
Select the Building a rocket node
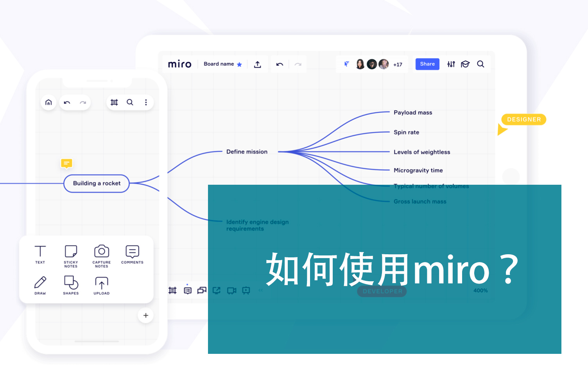[97, 184]
